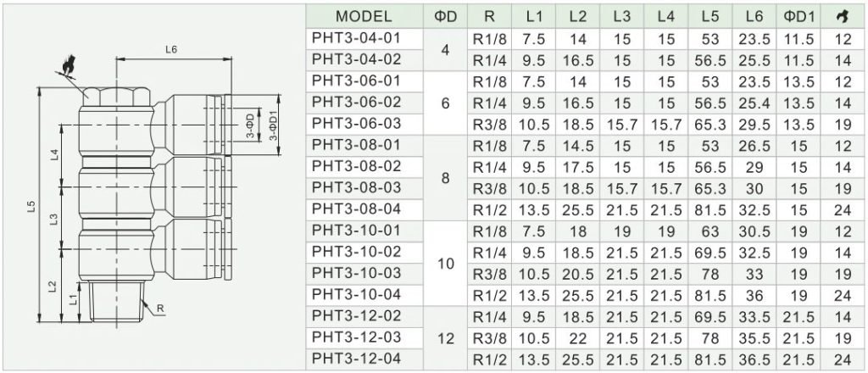This screenshot has width=868, height=373.
Task: Select the L6 dimension label on the diagram
Action: (171, 49)
